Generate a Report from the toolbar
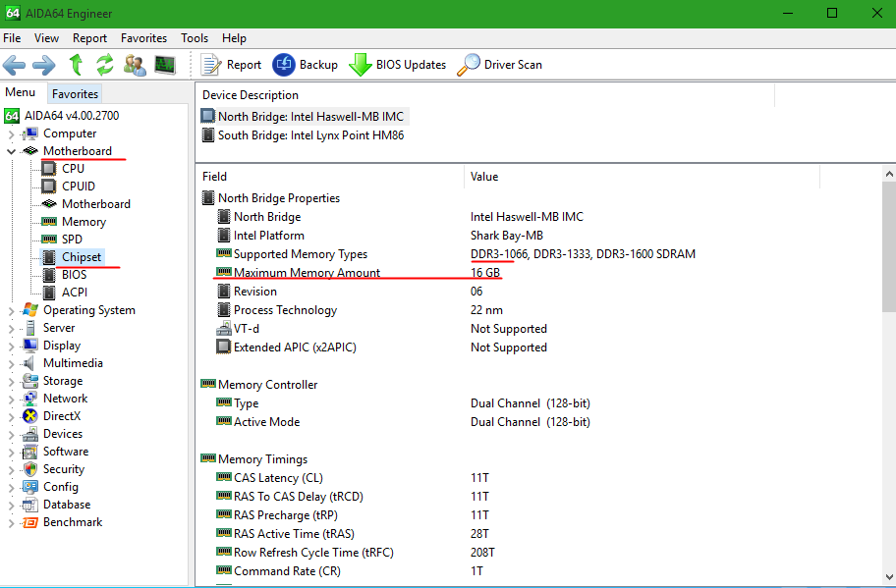 [232, 65]
